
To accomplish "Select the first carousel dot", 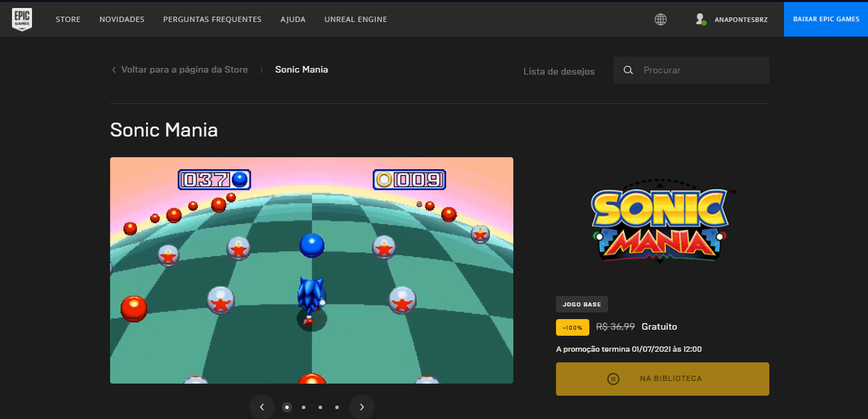I will pos(287,407).
